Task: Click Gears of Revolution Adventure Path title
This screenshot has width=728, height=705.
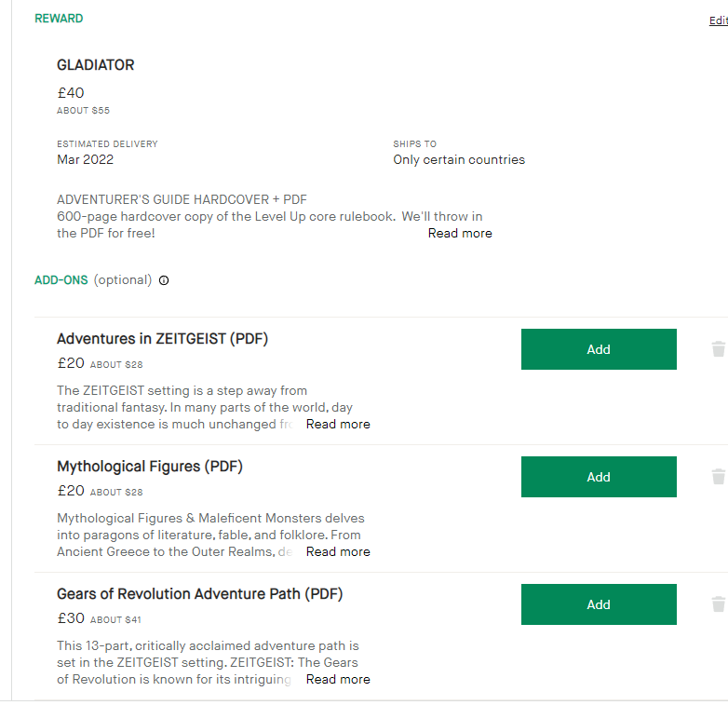Action: pyautogui.click(x=200, y=594)
